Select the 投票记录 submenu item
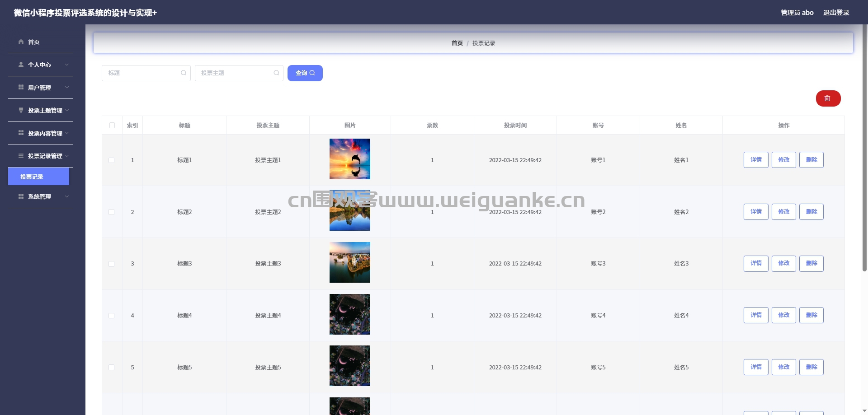This screenshot has width=868, height=415. pyautogui.click(x=38, y=177)
